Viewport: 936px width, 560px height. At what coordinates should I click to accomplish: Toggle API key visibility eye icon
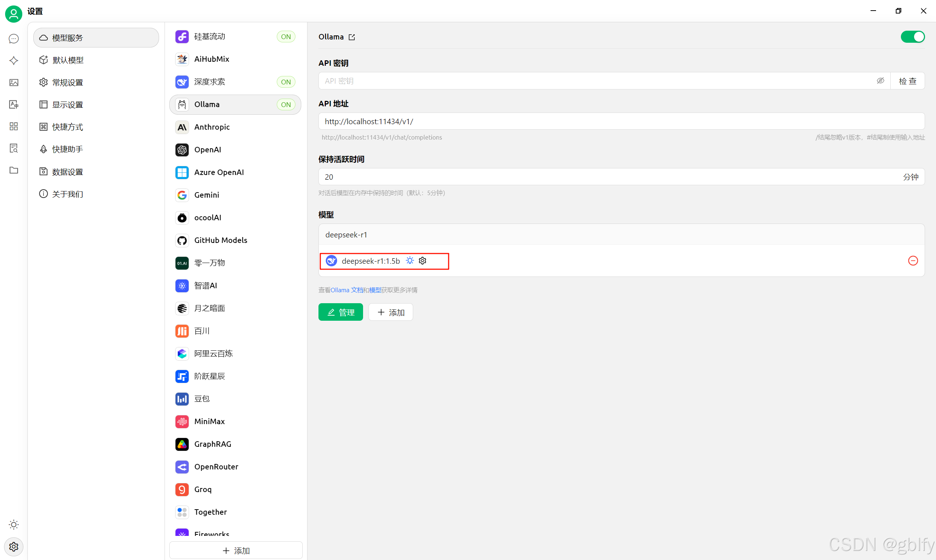click(880, 81)
